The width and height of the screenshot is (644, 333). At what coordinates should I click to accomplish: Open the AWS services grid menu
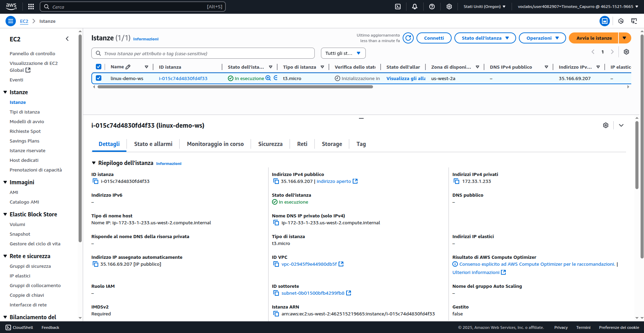pos(31,7)
